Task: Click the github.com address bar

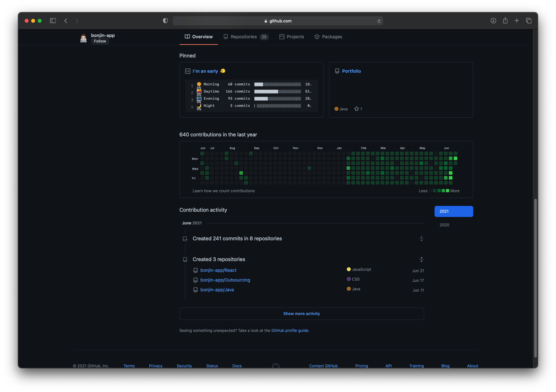Action: tap(278, 21)
